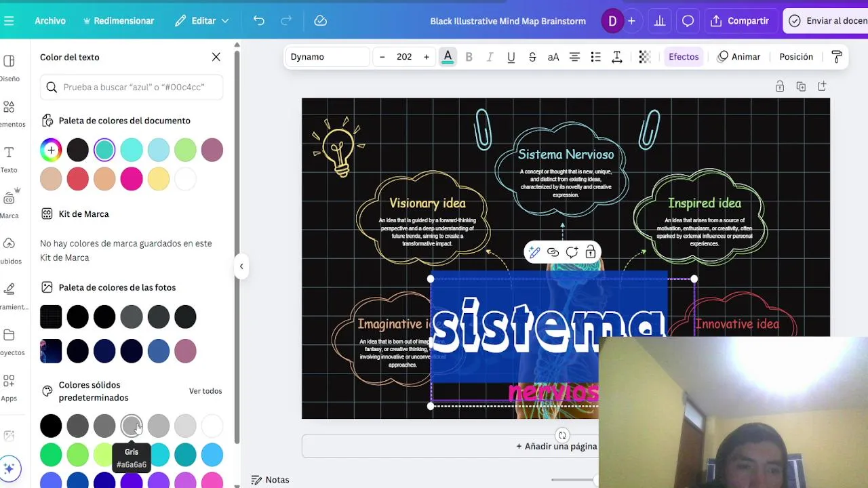Select the turquoise document color swatch
This screenshot has width=868, height=488.
click(x=104, y=150)
